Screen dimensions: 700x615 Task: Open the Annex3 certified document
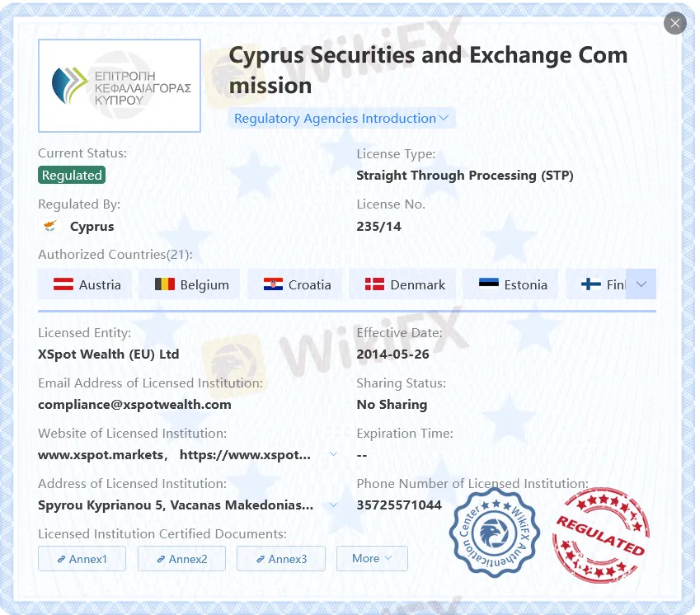point(281,559)
